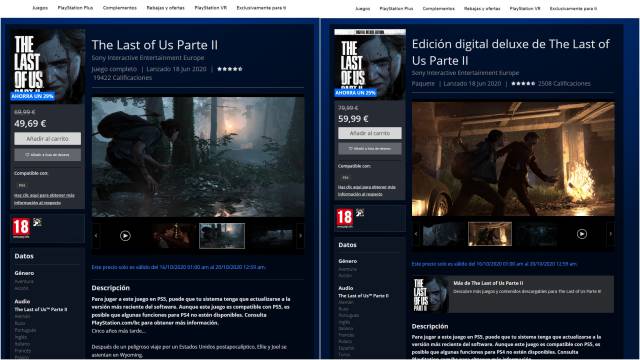The image size is (640, 360).
Task: Select the forest screenshot thumbnail in left gallery
Action: pos(222,236)
